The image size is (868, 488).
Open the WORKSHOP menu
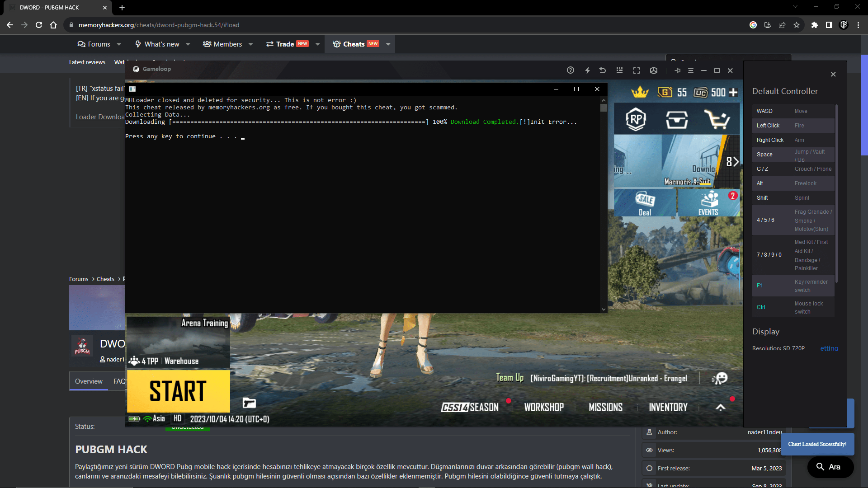pyautogui.click(x=544, y=408)
